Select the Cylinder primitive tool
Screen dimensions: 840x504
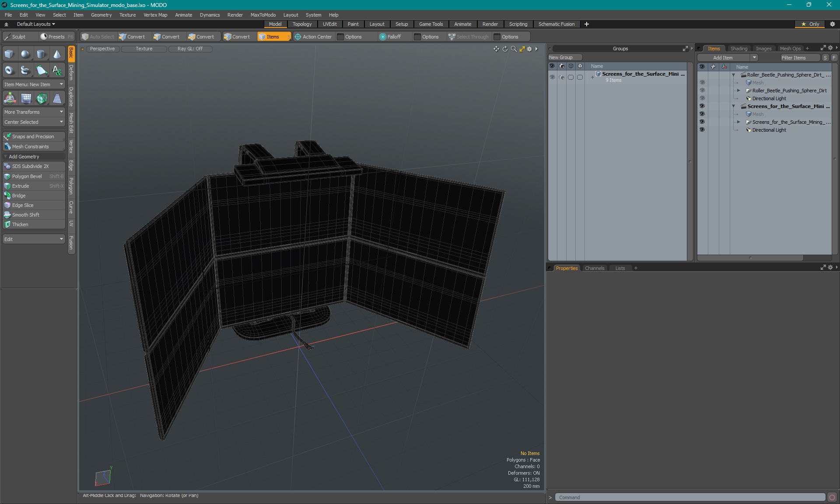[x=41, y=54]
